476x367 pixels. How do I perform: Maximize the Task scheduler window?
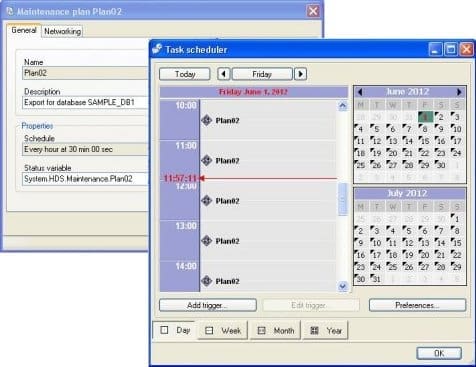(x=451, y=49)
